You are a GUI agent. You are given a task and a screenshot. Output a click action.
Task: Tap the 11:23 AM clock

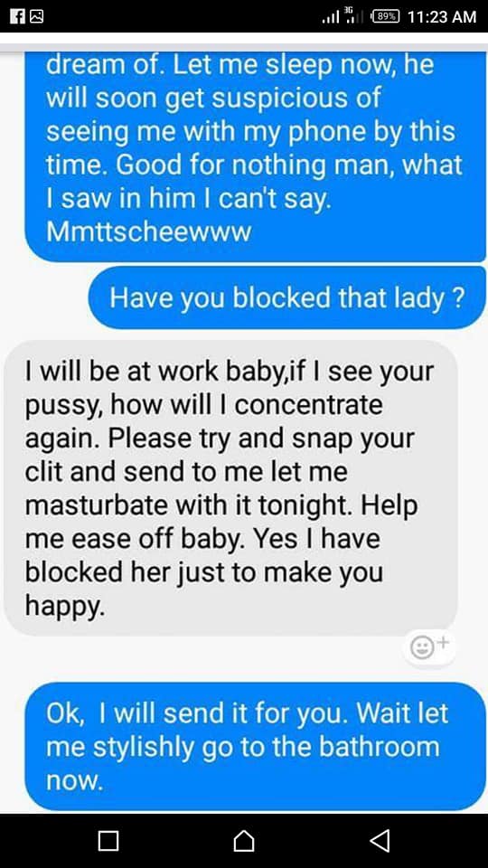coord(441,16)
